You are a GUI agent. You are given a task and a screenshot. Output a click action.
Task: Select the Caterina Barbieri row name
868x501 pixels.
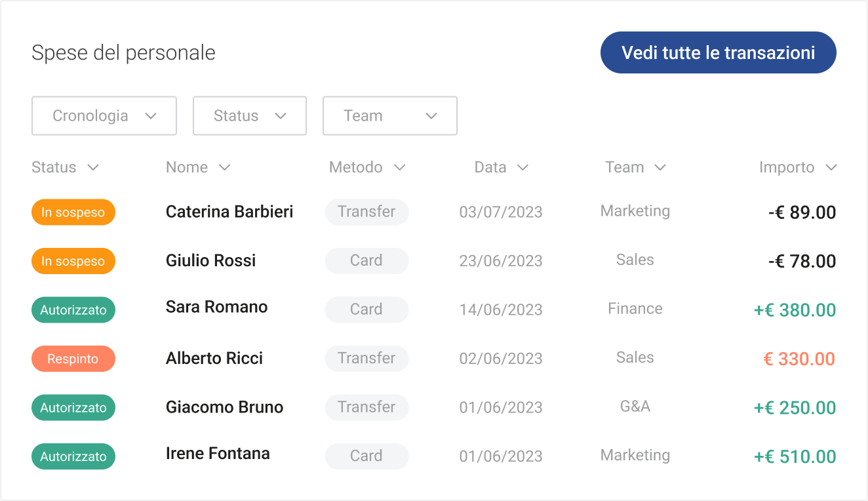click(x=229, y=212)
